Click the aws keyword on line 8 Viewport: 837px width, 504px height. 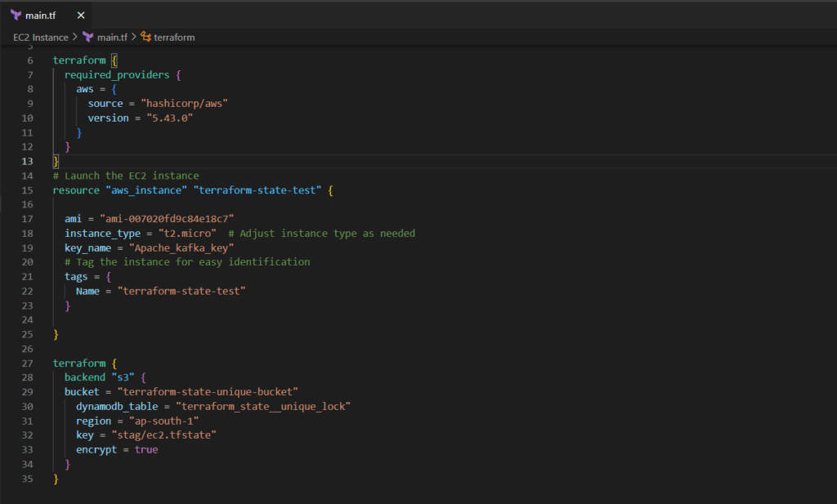click(x=85, y=89)
